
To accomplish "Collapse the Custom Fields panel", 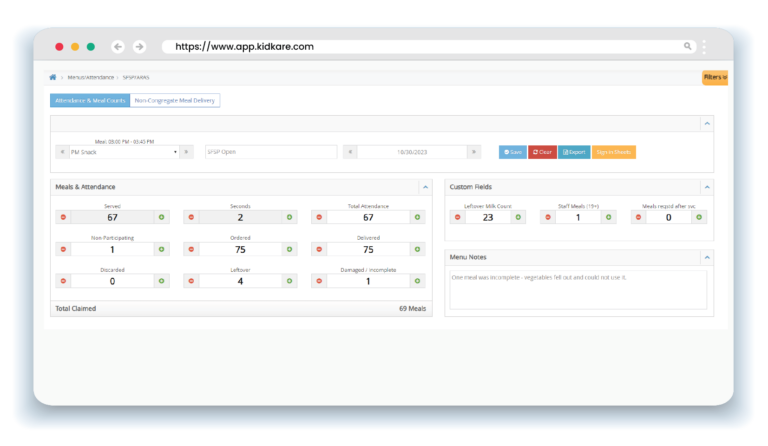I will 708,187.
